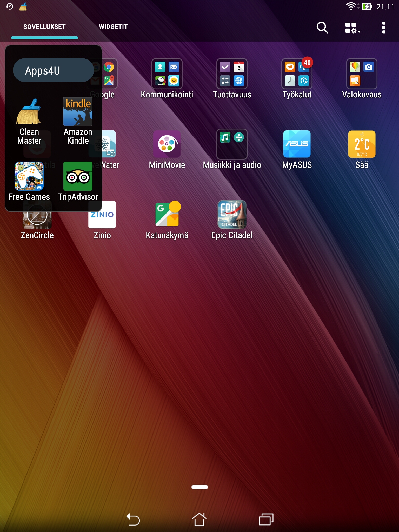
Task: Open the Valokuvaus folder
Action: pyautogui.click(x=362, y=79)
